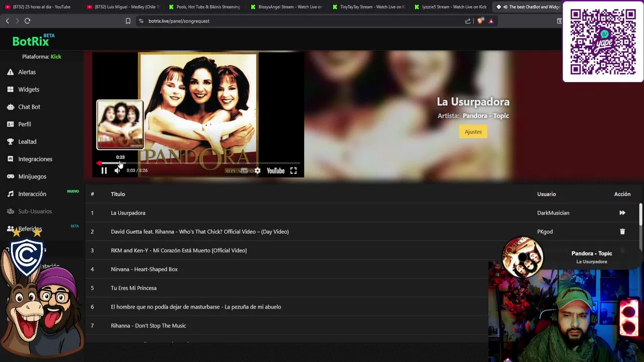Click the Usuario column header
The width and height of the screenshot is (644, 362).
tap(546, 194)
